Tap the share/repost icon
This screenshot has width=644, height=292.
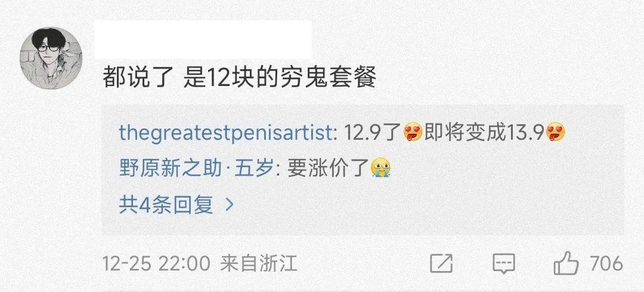[441, 263]
